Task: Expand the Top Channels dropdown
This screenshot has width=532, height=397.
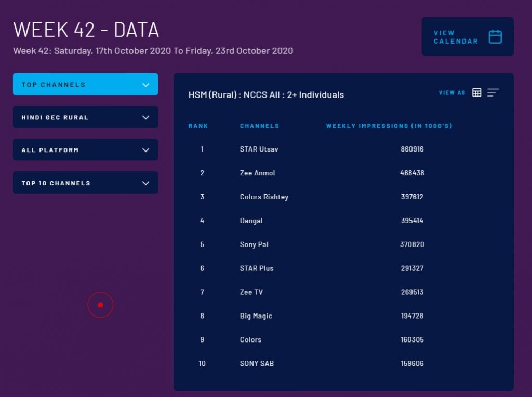Action: tap(85, 84)
